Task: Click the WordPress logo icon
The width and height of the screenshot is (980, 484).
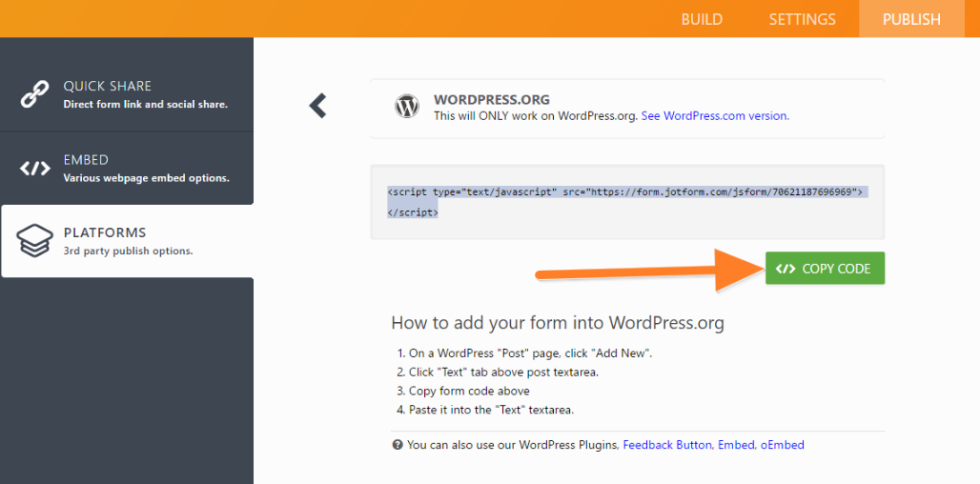Action: tap(407, 106)
